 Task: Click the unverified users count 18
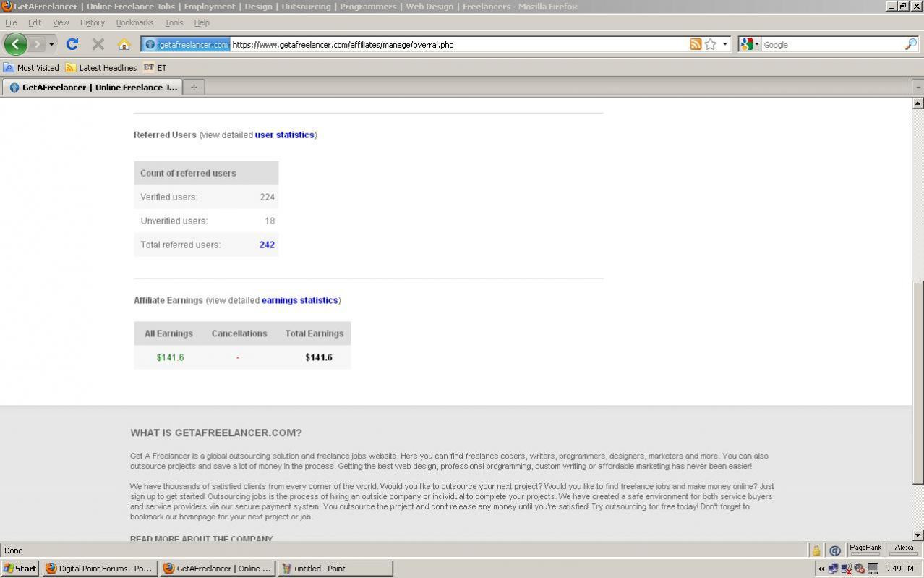click(x=270, y=221)
